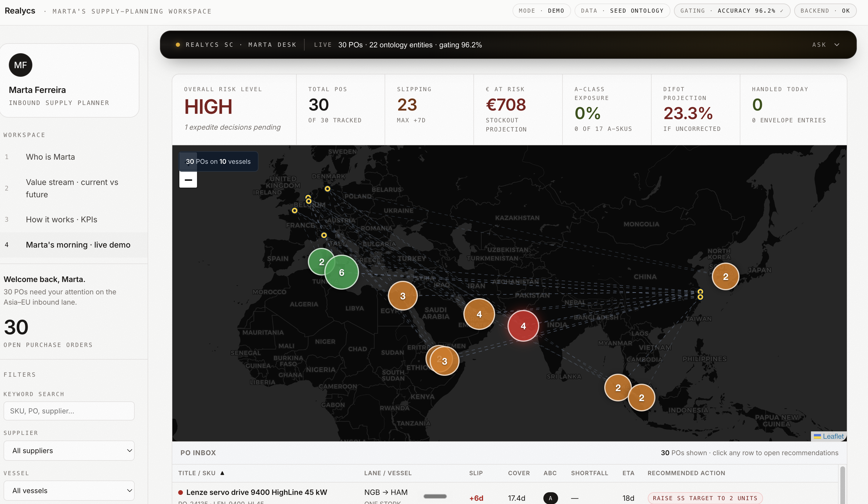The image size is (868, 504).
Task: Select orange cluster 3 near Egypt
Action: pos(403,296)
